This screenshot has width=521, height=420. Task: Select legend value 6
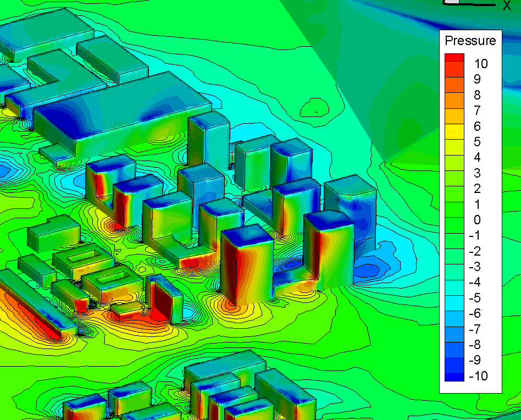tap(477, 126)
